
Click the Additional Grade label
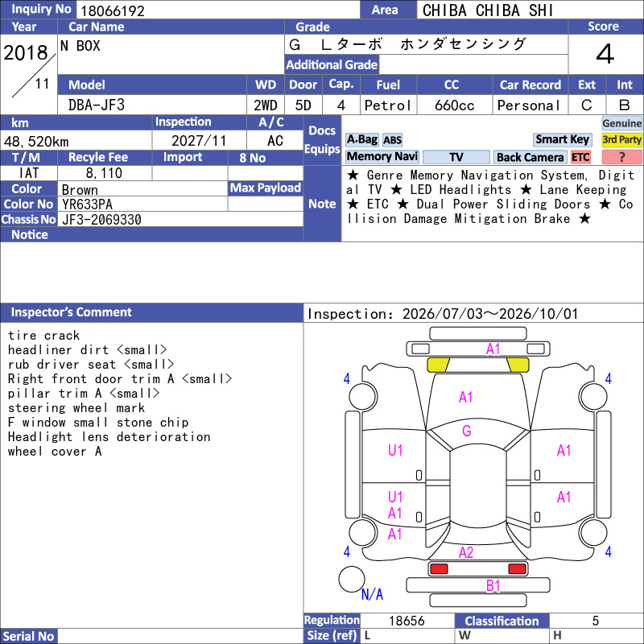(x=332, y=64)
